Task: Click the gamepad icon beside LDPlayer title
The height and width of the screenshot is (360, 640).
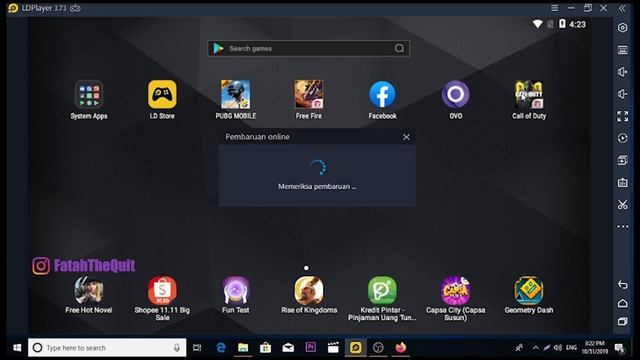Action: [75, 8]
